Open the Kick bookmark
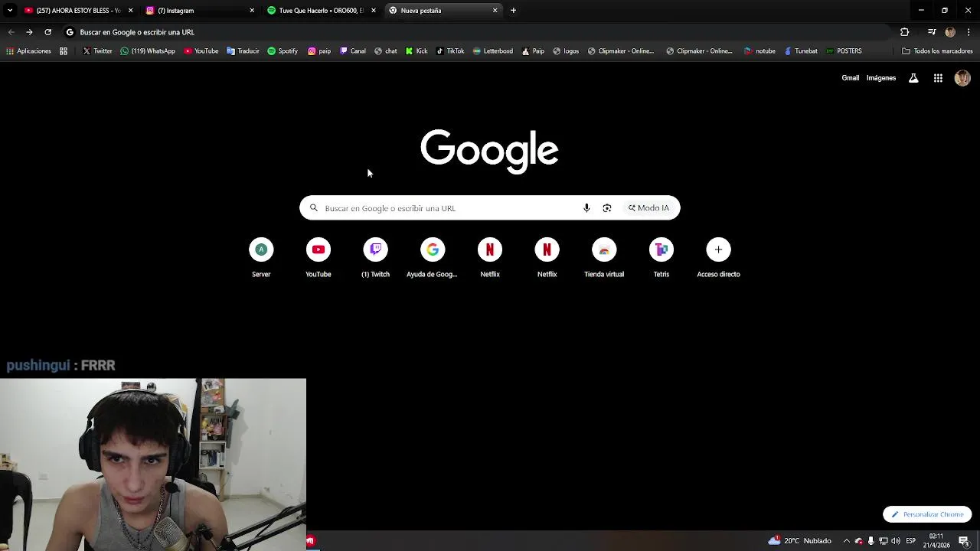 coord(416,51)
